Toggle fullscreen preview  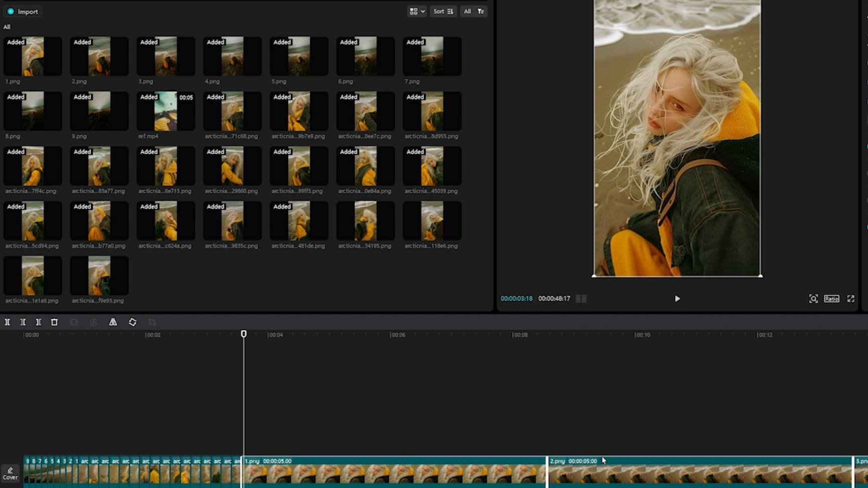click(851, 299)
